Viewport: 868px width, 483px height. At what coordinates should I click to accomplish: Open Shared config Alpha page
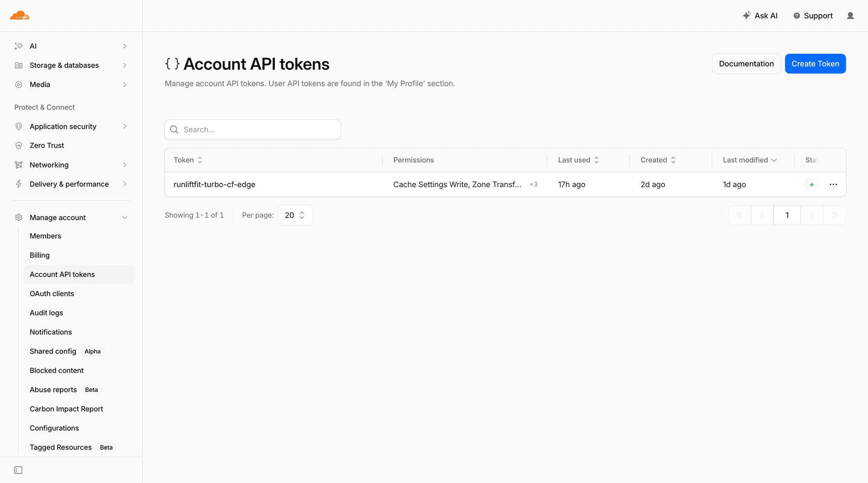tap(79, 351)
